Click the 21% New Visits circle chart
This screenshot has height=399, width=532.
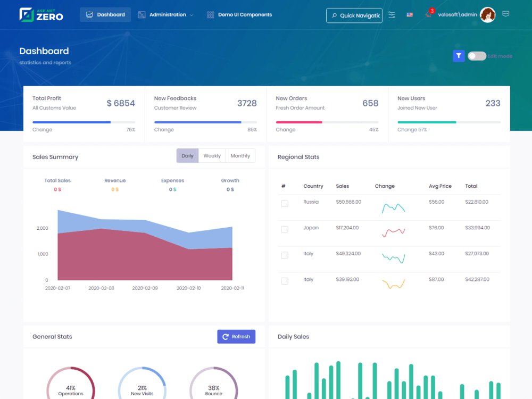pos(142,383)
